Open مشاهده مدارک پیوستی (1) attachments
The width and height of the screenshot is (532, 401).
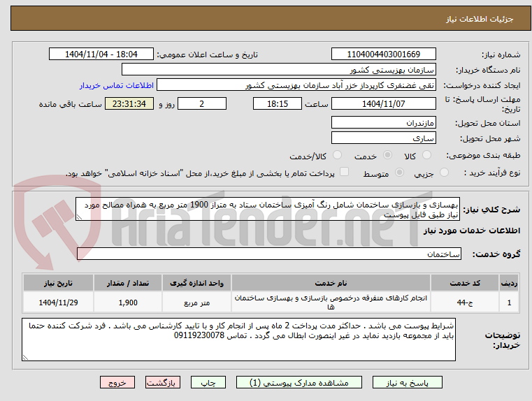pyautogui.click(x=299, y=382)
